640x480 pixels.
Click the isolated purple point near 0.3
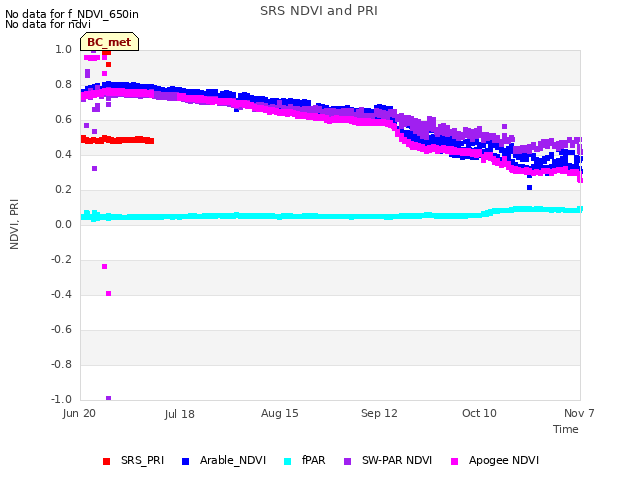click(95, 169)
